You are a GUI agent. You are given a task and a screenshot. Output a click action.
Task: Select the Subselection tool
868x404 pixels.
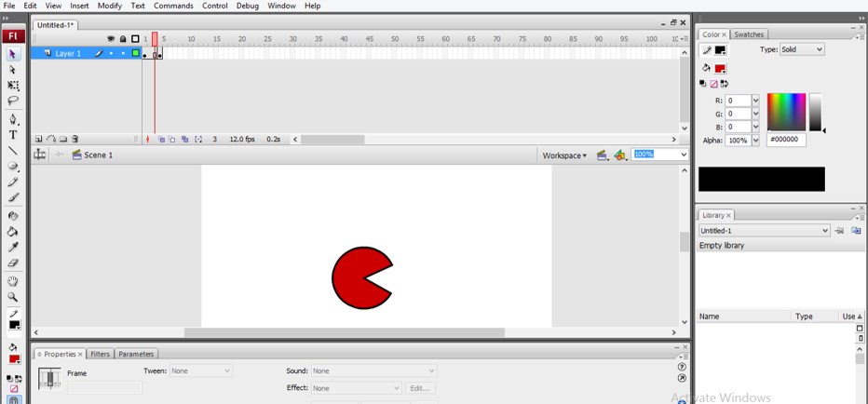pos(13,70)
